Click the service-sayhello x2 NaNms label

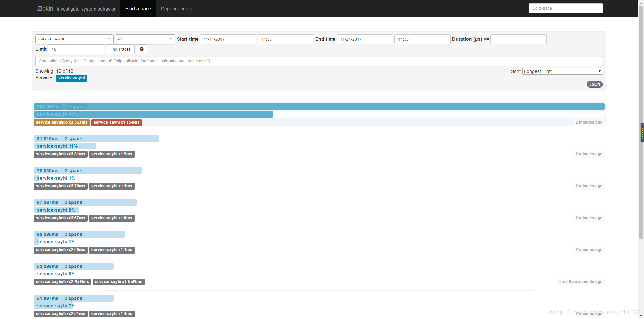coord(62,282)
